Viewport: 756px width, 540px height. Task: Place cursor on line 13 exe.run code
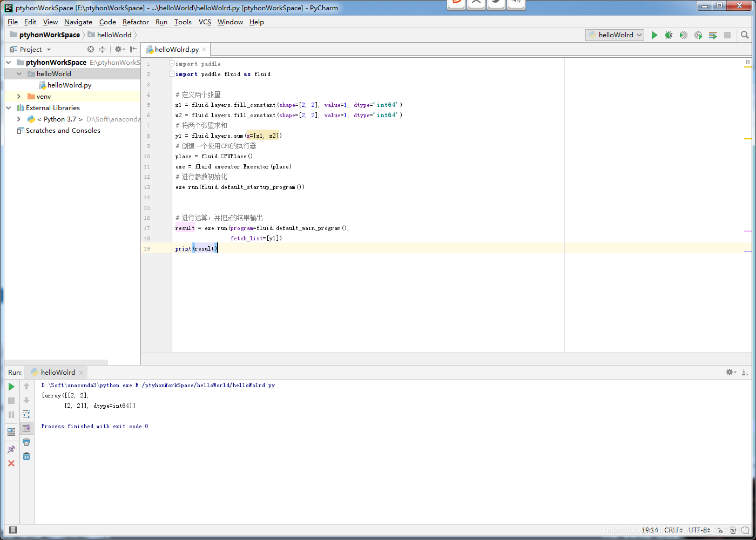click(x=240, y=187)
